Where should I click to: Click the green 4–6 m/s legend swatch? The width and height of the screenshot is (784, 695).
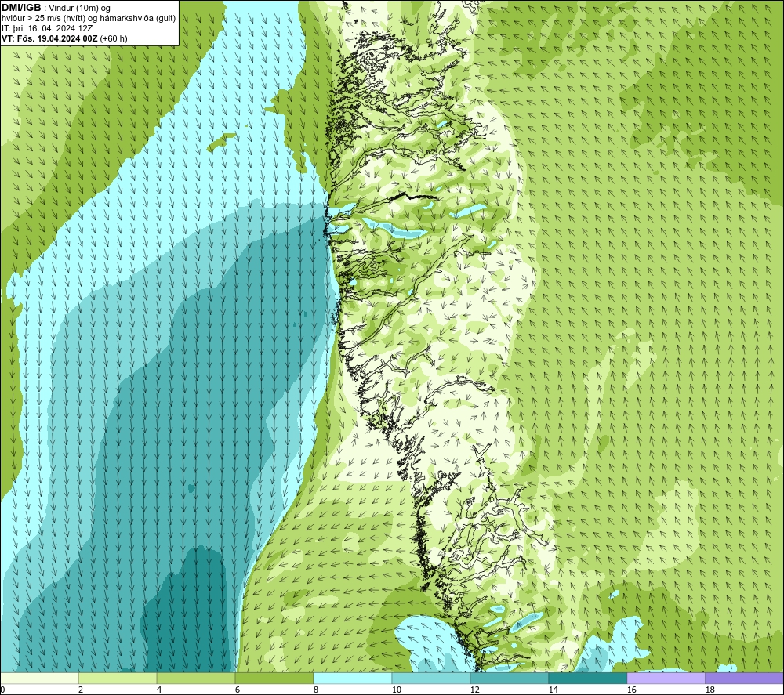tap(196, 679)
